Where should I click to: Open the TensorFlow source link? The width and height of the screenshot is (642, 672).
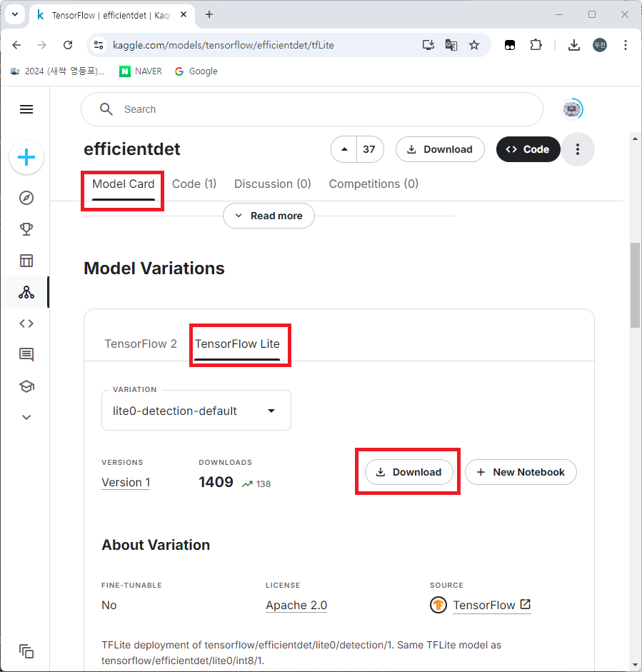point(491,605)
